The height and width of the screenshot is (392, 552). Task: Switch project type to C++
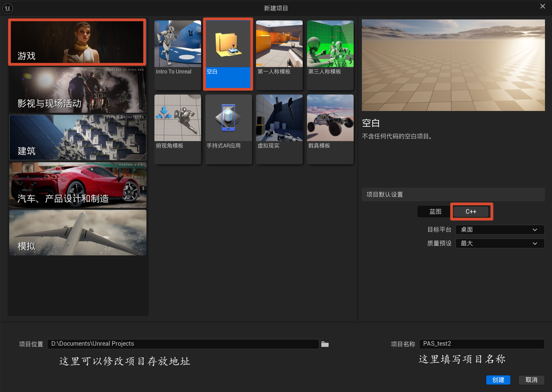click(471, 212)
